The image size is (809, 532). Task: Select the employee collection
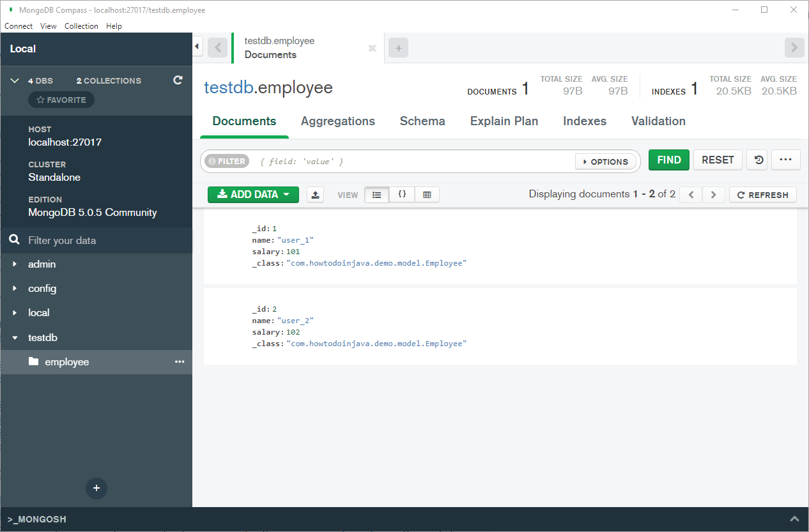pyautogui.click(x=96, y=362)
